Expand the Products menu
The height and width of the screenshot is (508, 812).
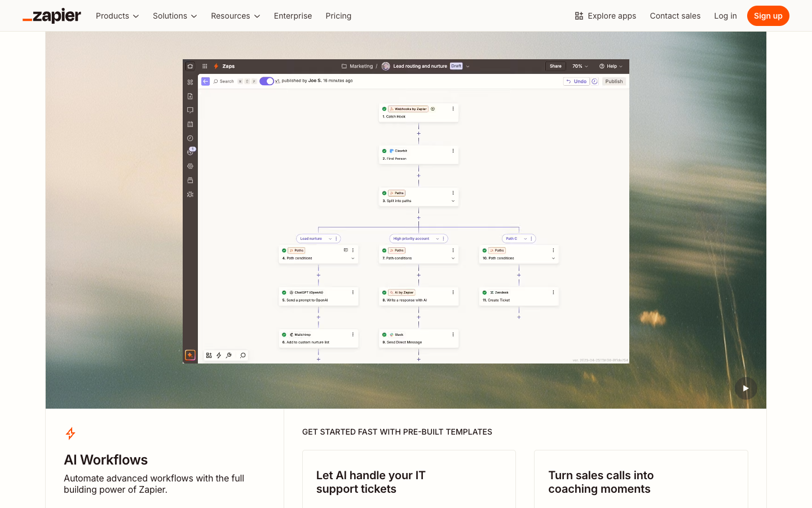coord(117,16)
